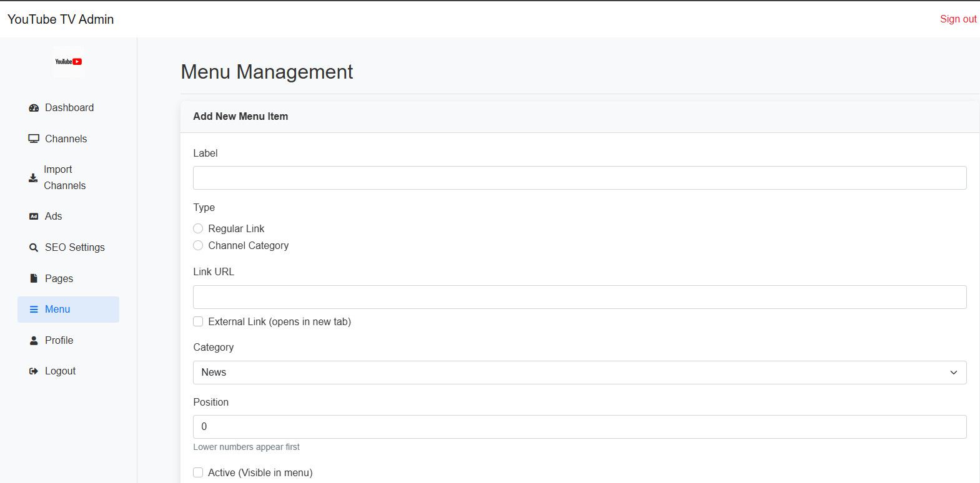
Task: Open the Category dropdown showing News
Action: (579, 373)
